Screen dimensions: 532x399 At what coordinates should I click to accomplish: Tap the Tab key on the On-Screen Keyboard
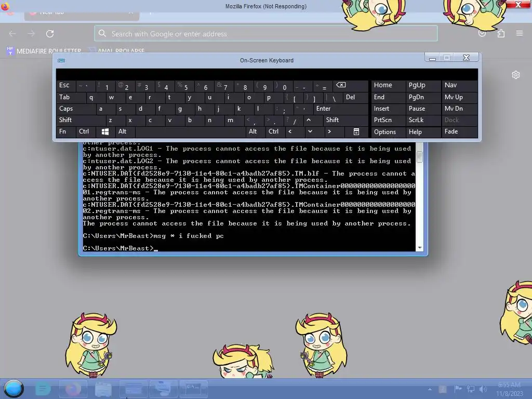[x=70, y=97]
